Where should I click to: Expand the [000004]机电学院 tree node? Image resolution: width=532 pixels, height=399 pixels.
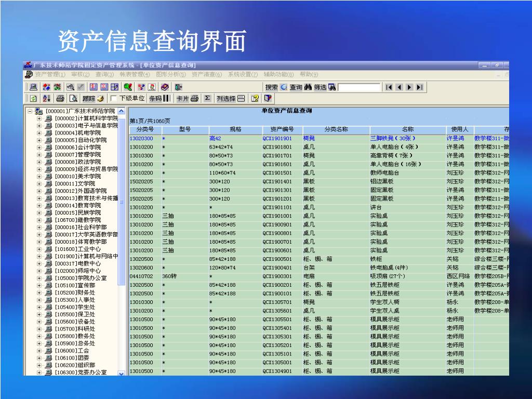click(x=39, y=133)
